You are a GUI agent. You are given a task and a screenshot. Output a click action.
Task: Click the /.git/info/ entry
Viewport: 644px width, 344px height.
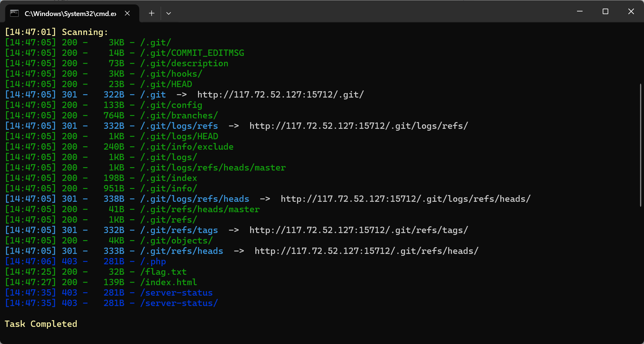[169, 188]
